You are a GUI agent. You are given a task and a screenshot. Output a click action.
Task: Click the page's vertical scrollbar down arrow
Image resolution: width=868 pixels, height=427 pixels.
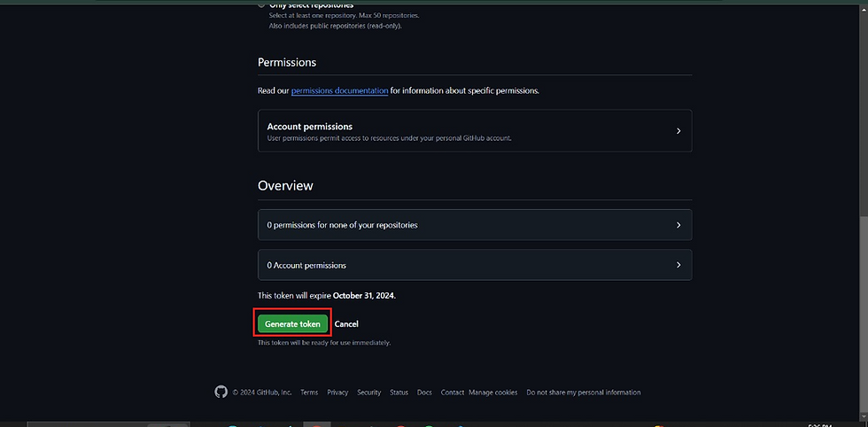click(863, 415)
